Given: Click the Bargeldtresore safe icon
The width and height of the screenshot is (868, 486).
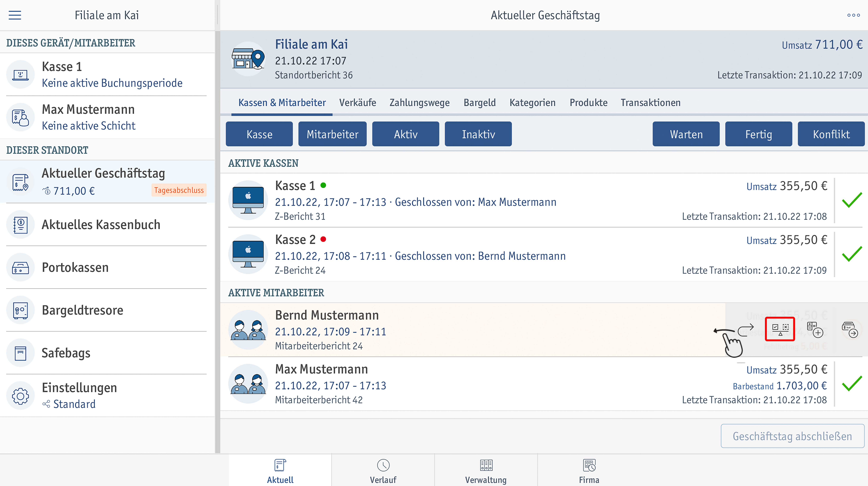Looking at the screenshot, I should 21,310.
